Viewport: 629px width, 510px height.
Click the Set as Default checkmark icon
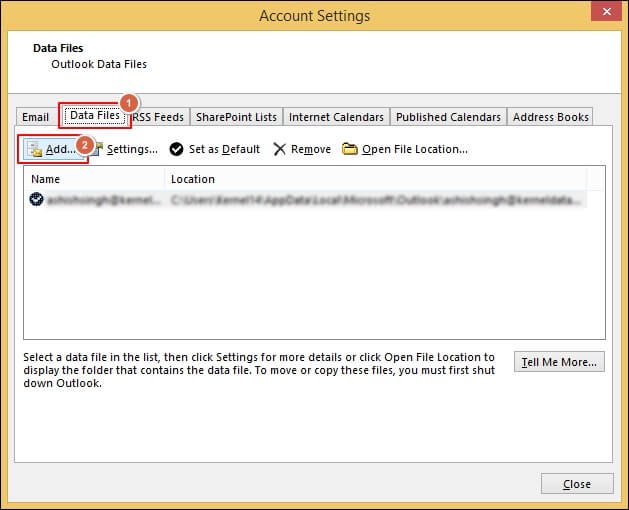pyautogui.click(x=176, y=149)
